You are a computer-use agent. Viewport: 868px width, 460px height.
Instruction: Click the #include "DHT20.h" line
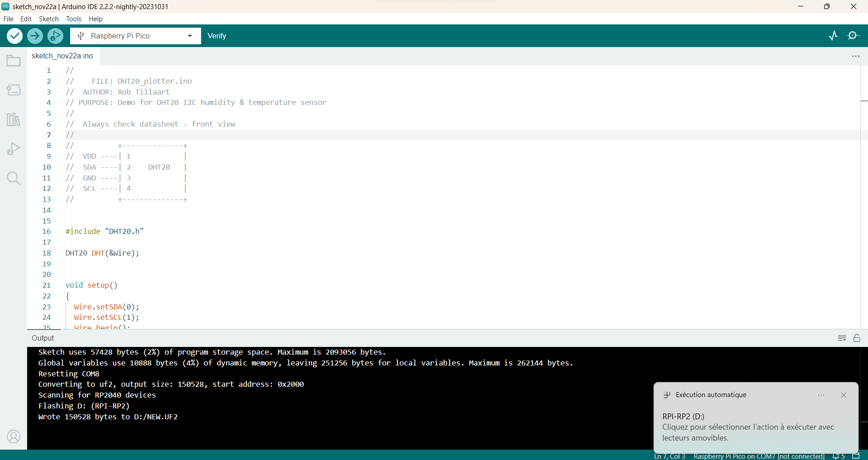tap(104, 232)
